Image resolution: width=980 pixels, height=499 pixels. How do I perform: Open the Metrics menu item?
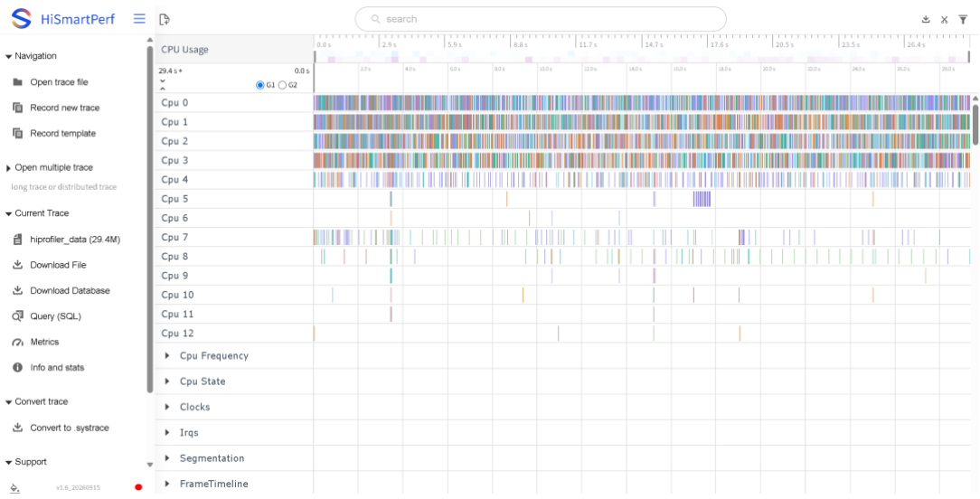coord(44,342)
